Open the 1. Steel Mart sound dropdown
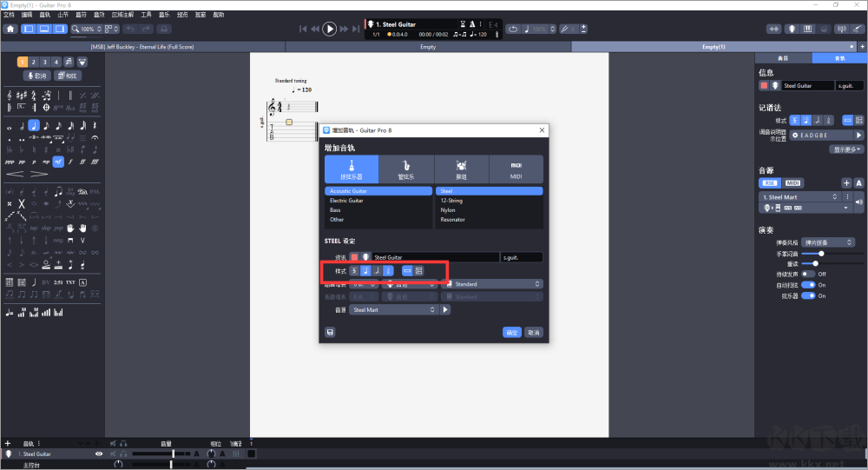Image resolution: width=868 pixels, height=470 pixels. pos(800,196)
